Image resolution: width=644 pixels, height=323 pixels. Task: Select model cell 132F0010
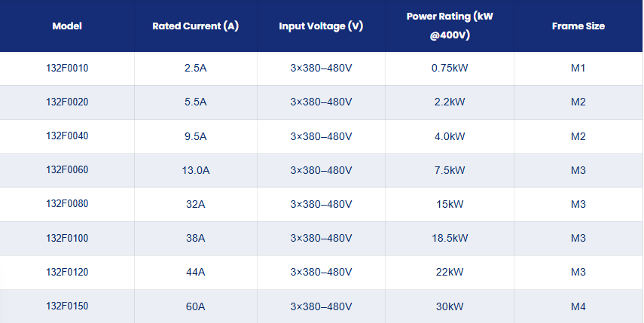click(67, 68)
